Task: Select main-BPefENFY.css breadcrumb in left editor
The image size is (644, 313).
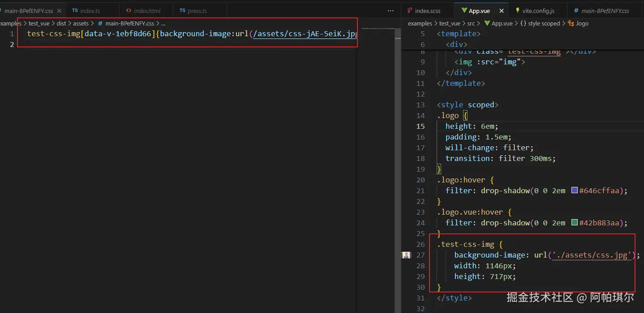Action: [129, 23]
